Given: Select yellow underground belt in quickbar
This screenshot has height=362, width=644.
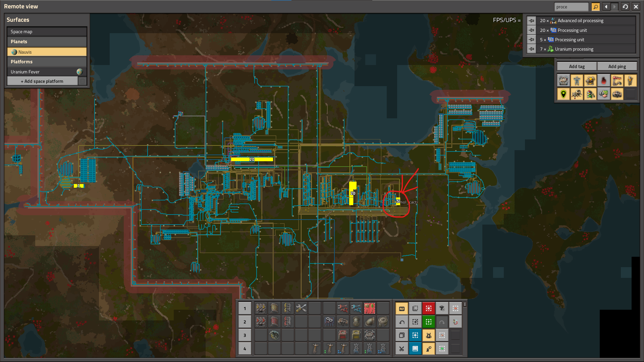Looking at the screenshot, I should tap(274, 308).
